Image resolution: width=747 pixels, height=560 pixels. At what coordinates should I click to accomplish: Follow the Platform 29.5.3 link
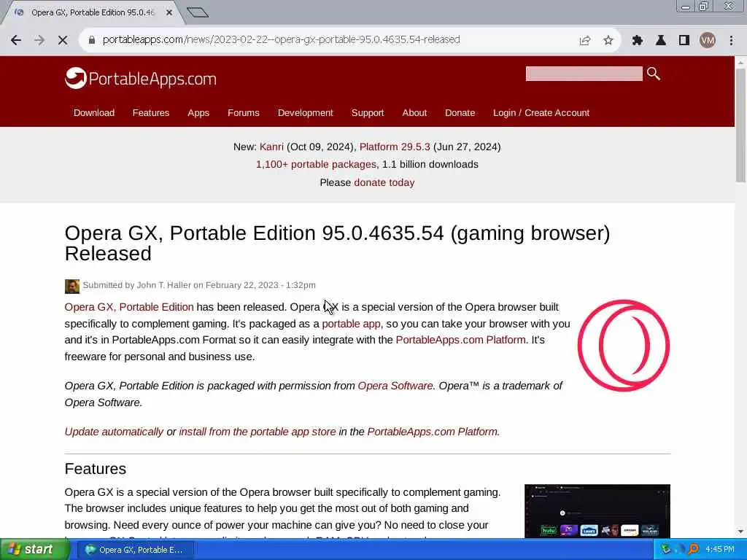(x=395, y=147)
